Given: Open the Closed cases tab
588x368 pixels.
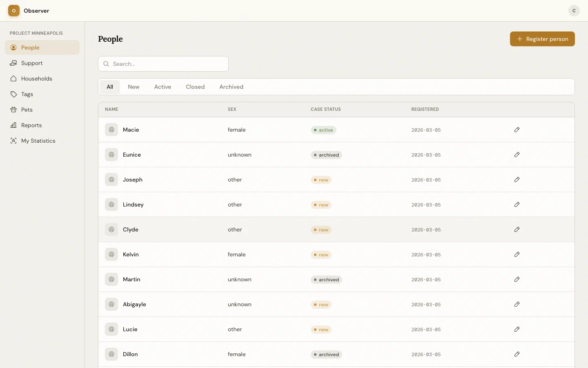Looking at the screenshot, I should tap(195, 87).
